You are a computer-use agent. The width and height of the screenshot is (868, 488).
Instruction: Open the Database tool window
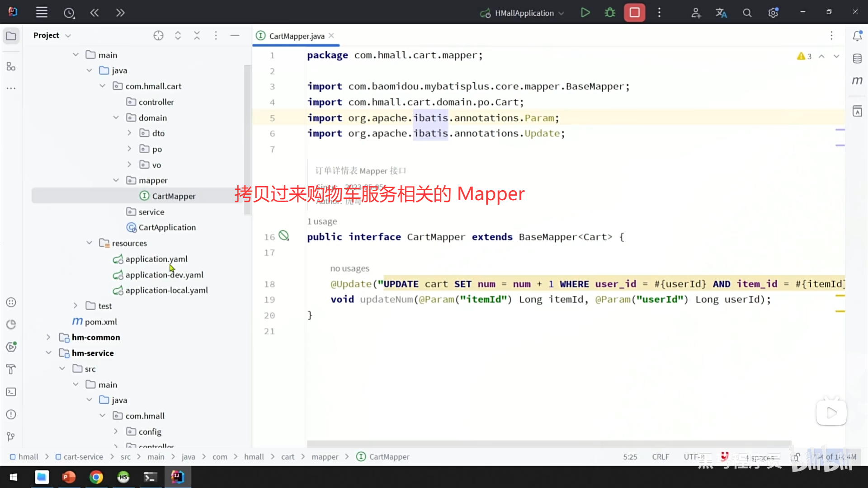click(x=857, y=59)
